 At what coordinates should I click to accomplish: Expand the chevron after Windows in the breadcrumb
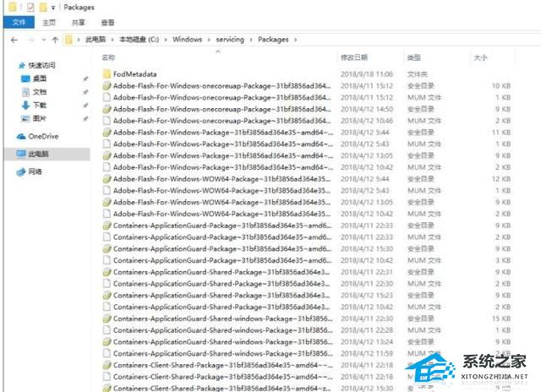209,40
